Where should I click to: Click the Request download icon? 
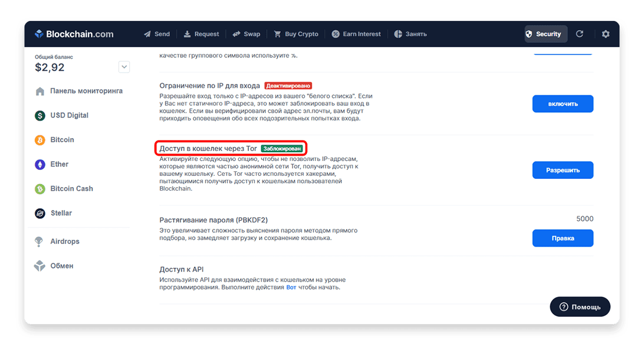click(187, 34)
